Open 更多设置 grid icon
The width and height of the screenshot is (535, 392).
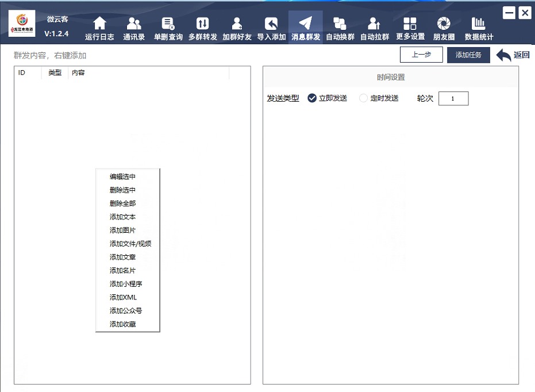(x=410, y=24)
